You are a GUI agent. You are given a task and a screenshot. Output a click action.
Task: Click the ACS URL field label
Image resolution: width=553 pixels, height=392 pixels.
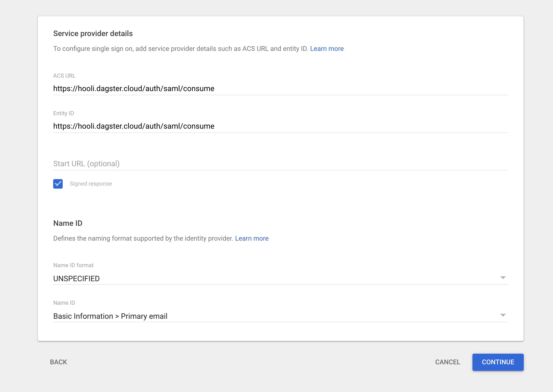(x=64, y=76)
